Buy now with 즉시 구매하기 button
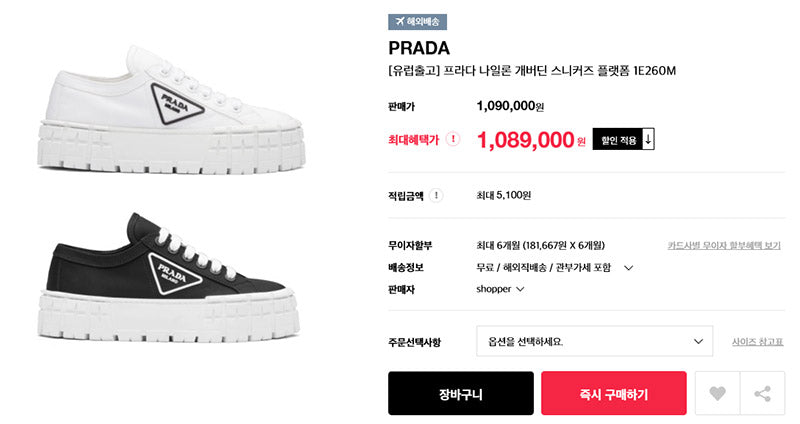This screenshot has width=800, height=424. click(614, 393)
